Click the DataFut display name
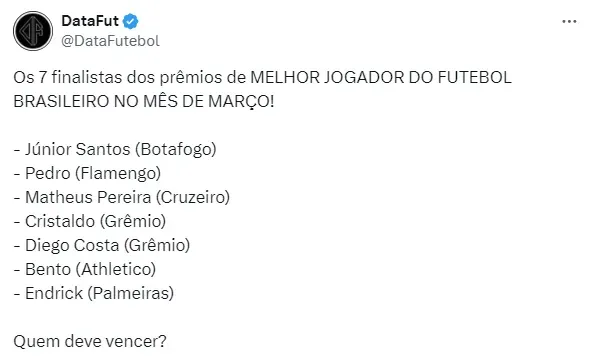591x360 pixels. pos(90,21)
